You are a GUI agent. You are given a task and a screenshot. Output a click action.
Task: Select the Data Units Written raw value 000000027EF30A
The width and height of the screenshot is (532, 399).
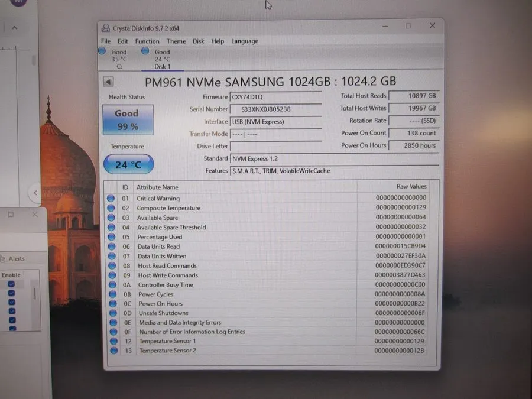coord(400,255)
